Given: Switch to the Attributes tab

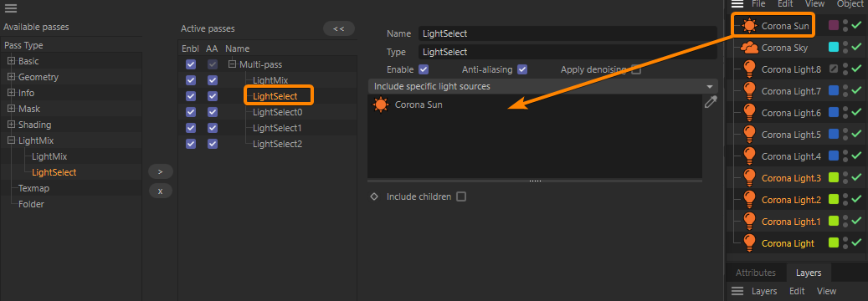Looking at the screenshot, I should point(755,273).
